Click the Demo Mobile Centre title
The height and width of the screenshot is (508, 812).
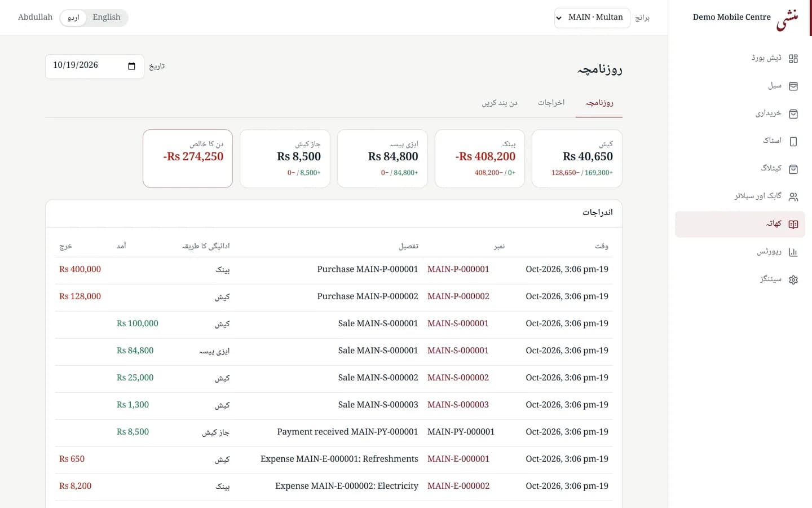732,17
